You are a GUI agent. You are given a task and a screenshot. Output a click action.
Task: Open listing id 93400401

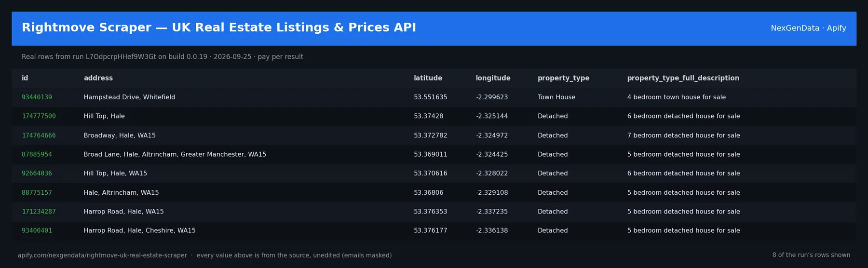[x=37, y=231]
